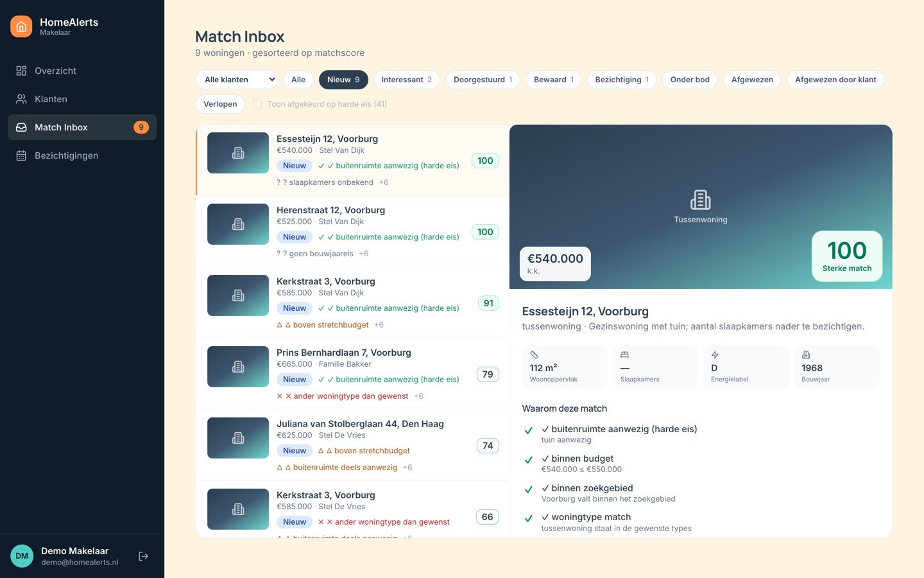Click the 100 Sterke match score card
Viewport: 924px width, 578px height.
pos(847,256)
